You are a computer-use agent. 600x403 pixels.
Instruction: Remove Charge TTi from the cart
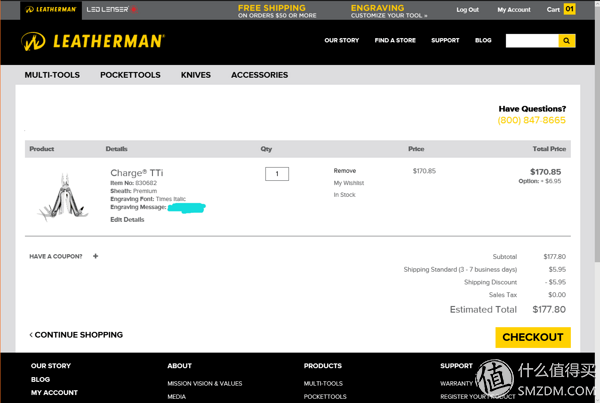[345, 171]
